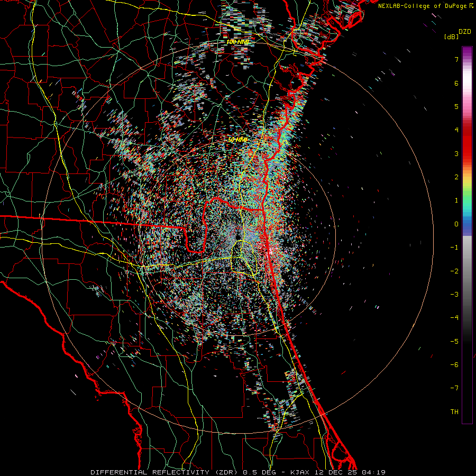Click the 3 dB scale value
Image resolution: width=476 pixels, height=476 pixels.
pos(456,153)
